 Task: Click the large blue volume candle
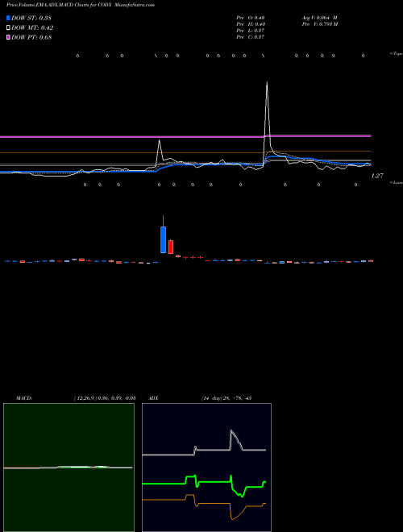click(163, 239)
